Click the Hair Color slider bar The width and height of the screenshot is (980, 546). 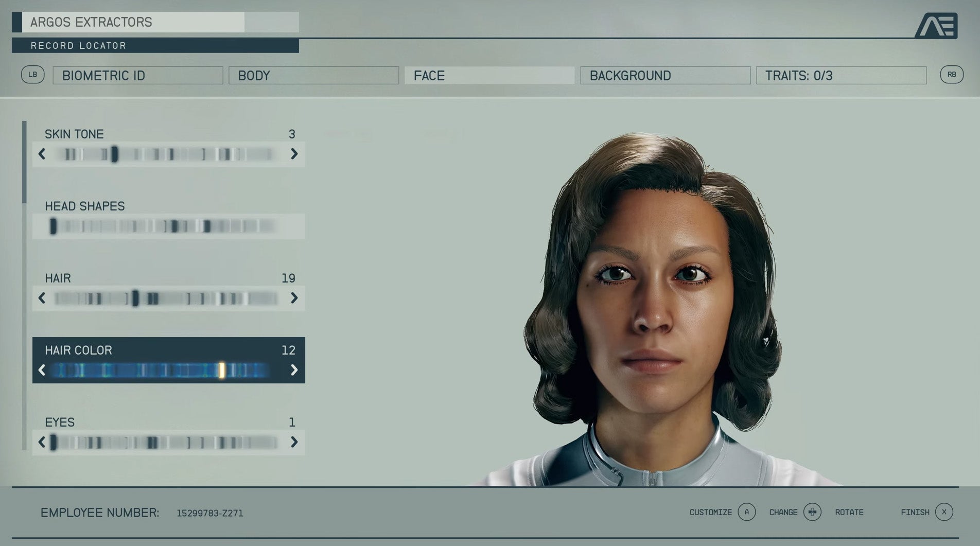click(x=161, y=370)
